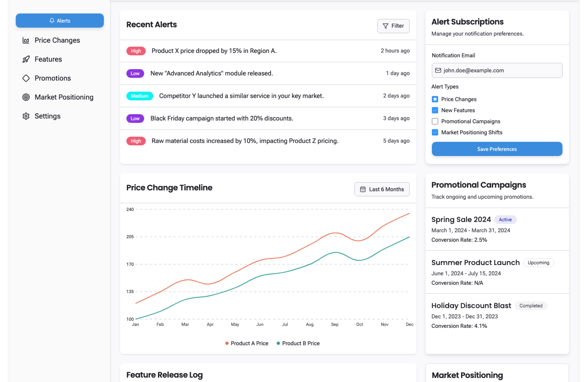The image size is (588, 382).
Task: Uncheck Market Positioning Shifts checkbox
Action: pyautogui.click(x=435, y=132)
